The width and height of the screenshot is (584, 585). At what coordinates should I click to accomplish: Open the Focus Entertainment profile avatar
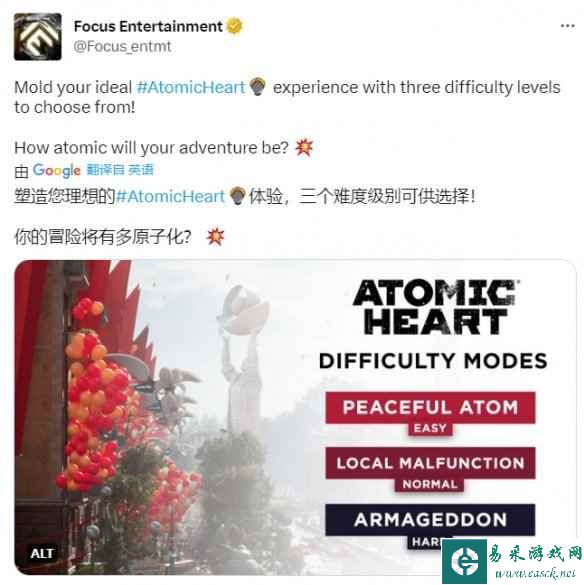coord(38,37)
